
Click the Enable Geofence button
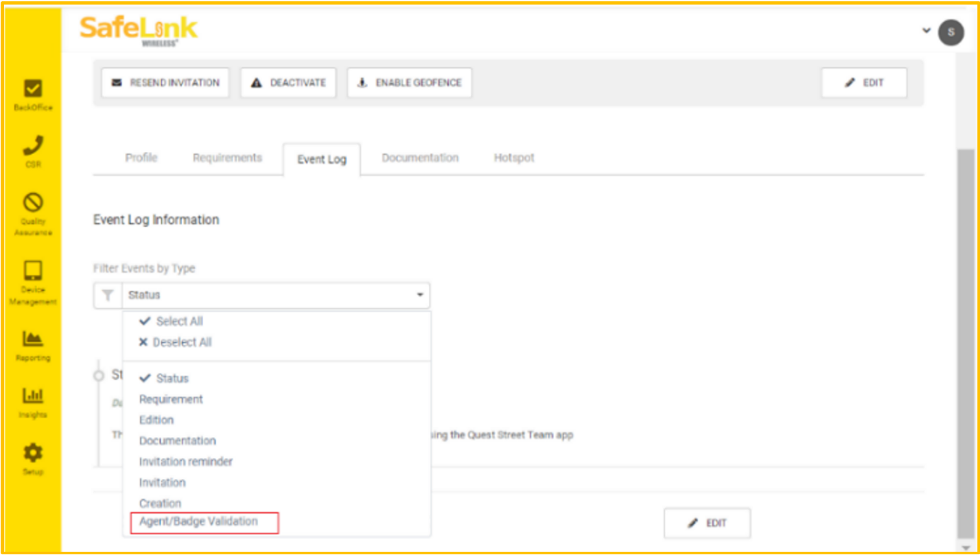[410, 82]
